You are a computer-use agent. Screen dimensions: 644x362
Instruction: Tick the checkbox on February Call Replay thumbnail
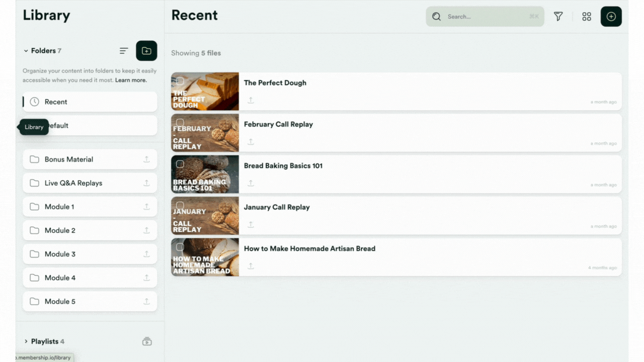(x=180, y=122)
